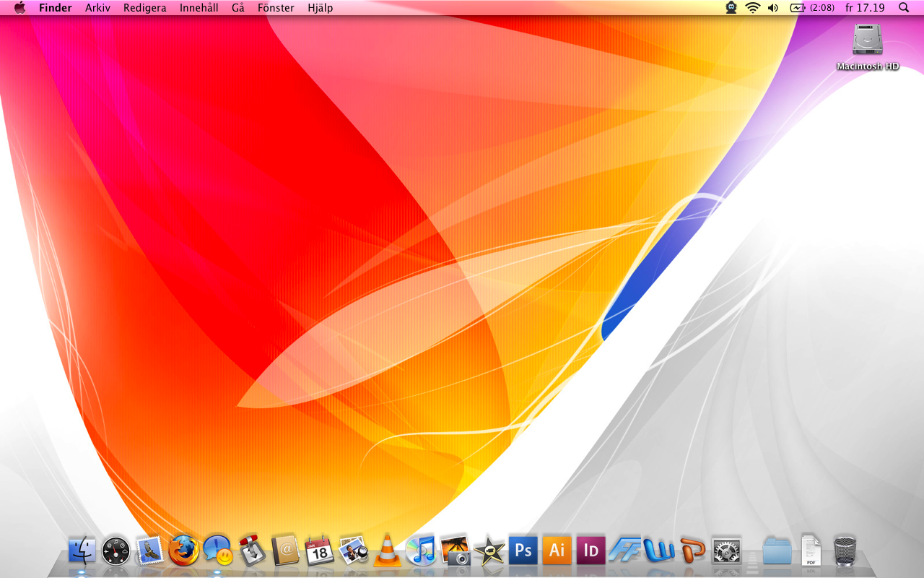The height and width of the screenshot is (578, 924).
Task: Open the Address Book in the dock
Action: (x=285, y=551)
